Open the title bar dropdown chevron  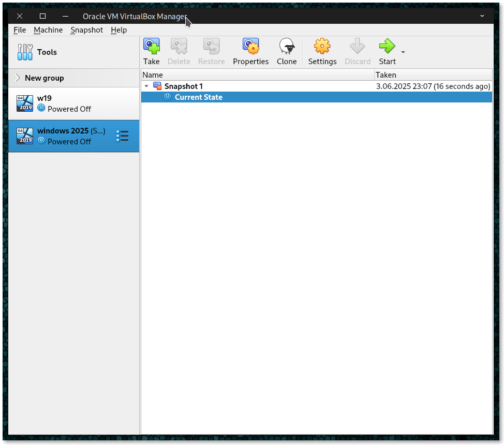pos(482,16)
